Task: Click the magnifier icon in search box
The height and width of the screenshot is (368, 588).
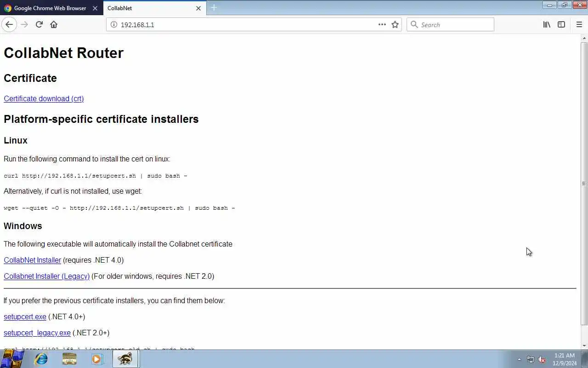Action: click(x=414, y=24)
